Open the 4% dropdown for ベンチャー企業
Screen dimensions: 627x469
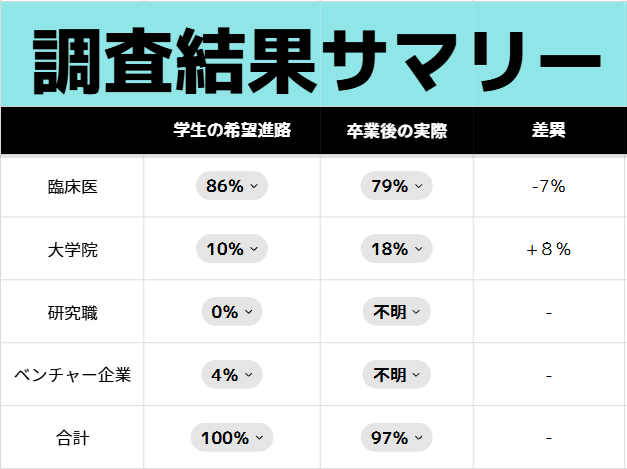click(231, 375)
